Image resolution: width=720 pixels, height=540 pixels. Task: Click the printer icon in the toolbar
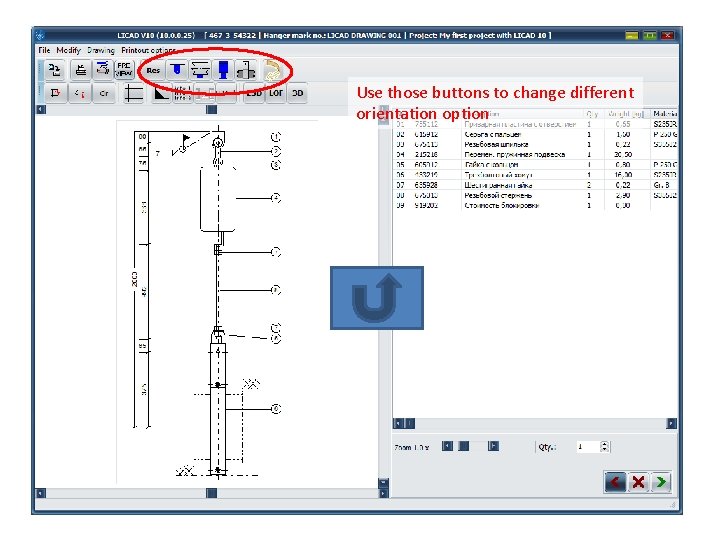coord(81,70)
